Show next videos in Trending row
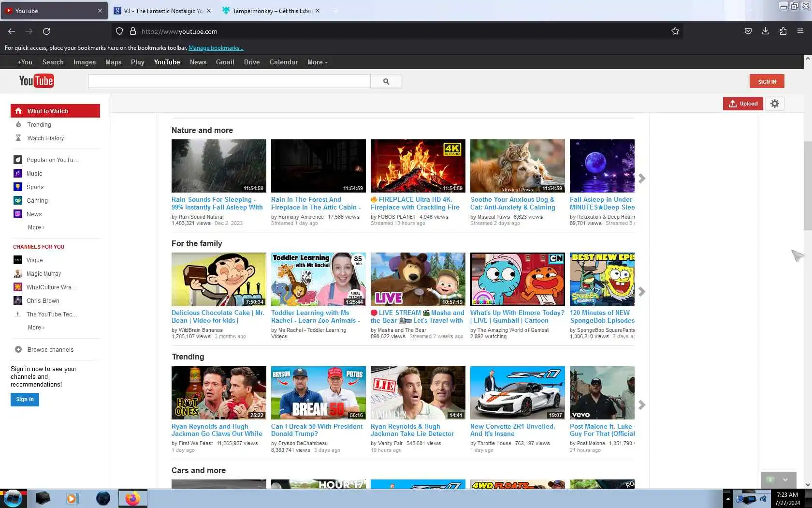 [642, 405]
